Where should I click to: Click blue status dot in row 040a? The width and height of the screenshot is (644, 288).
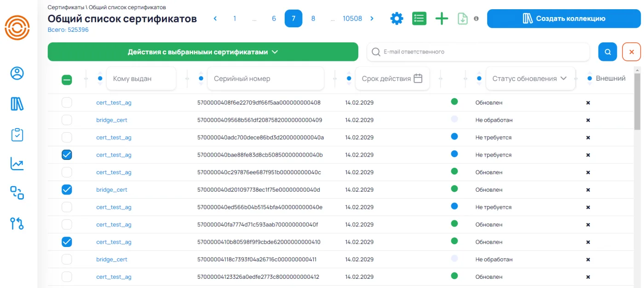(x=454, y=136)
